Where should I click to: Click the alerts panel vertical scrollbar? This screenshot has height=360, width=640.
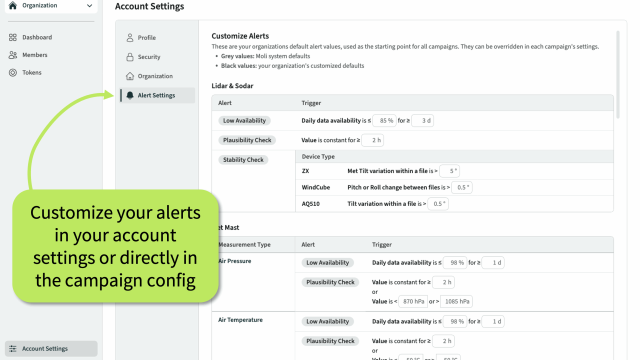[618, 75]
